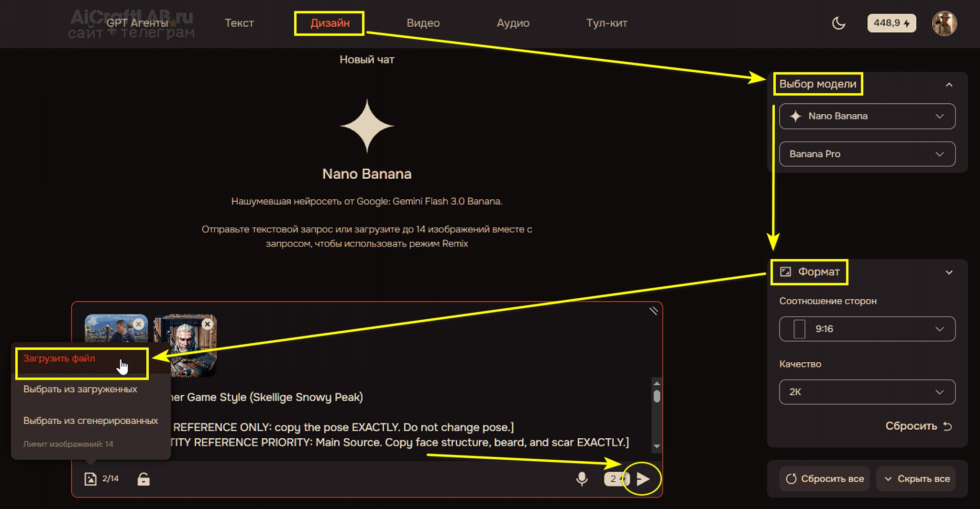Click the Новый чат title
The height and width of the screenshot is (509, 980).
pos(367,60)
